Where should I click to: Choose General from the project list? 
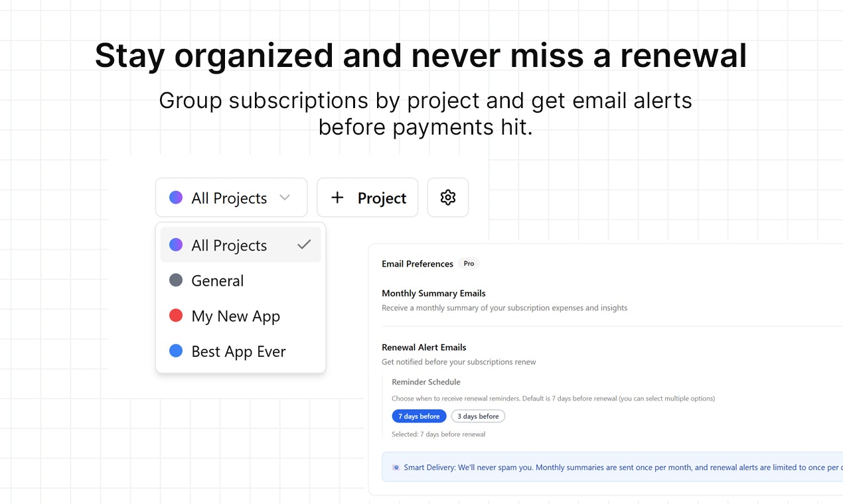(240, 281)
